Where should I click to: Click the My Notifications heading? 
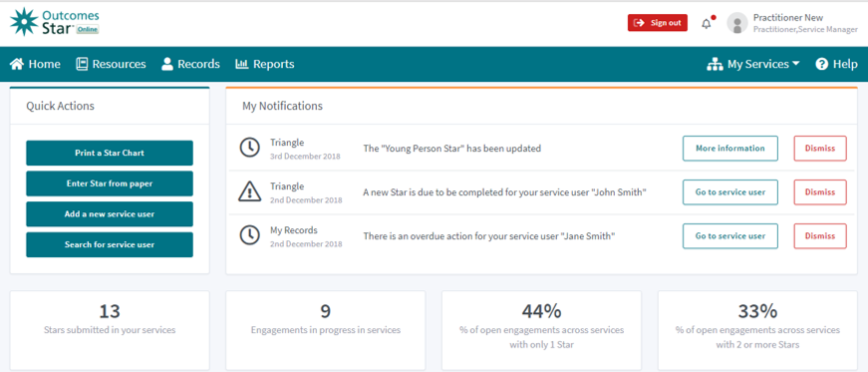coord(282,106)
